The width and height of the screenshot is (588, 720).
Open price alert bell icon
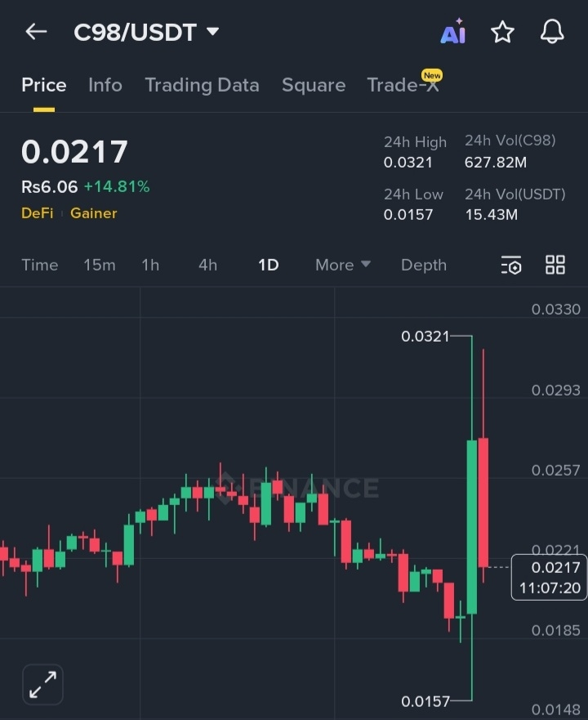(553, 33)
